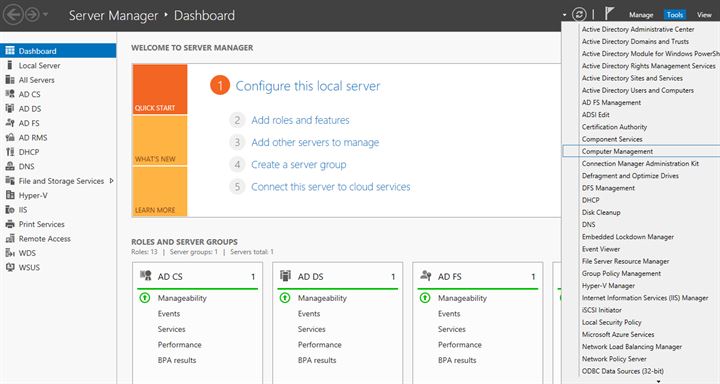Click the All Servers icon
The height and width of the screenshot is (384, 720).
pyautogui.click(x=10, y=79)
